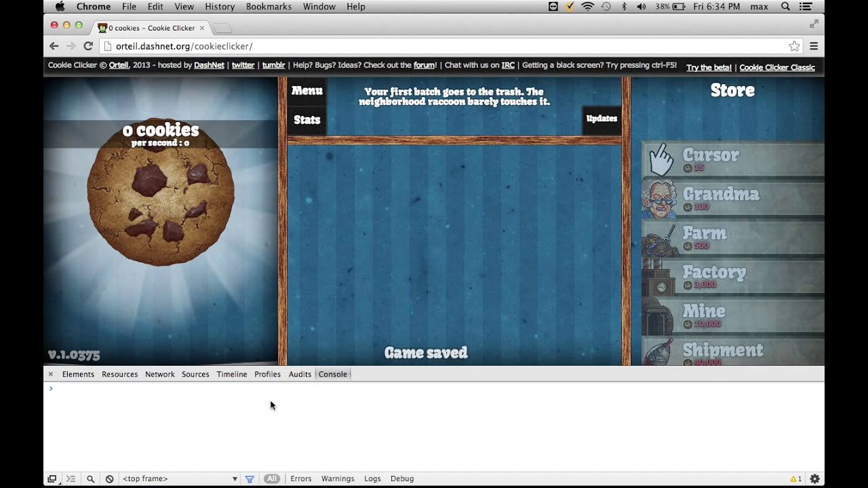Viewport: 868px width, 488px height.
Task: Purchase the Factory building
Action: point(733,277)
